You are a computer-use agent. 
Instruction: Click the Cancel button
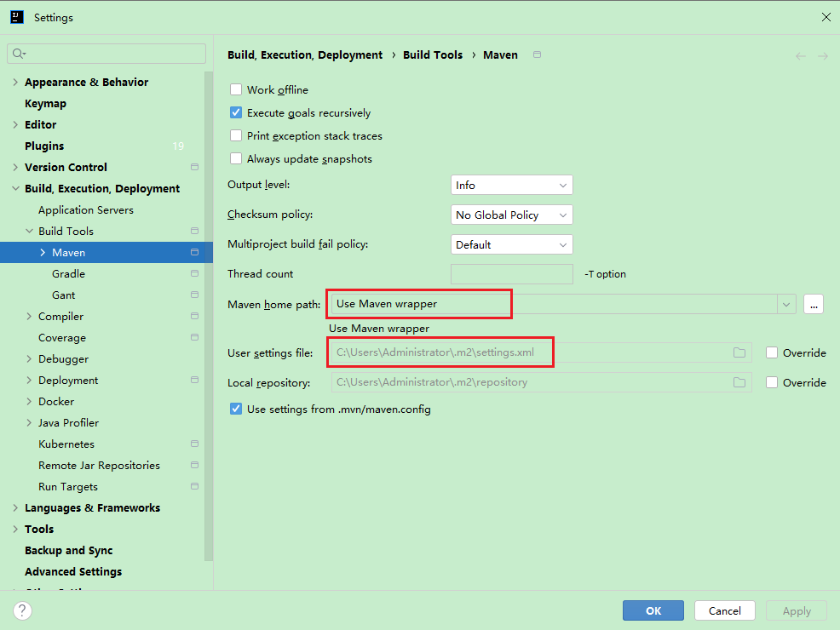click(x=724, y=610)
